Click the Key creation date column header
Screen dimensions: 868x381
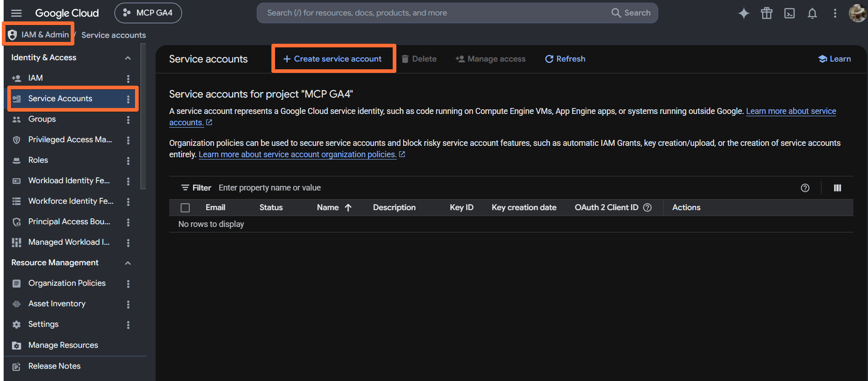pos(524,207)
